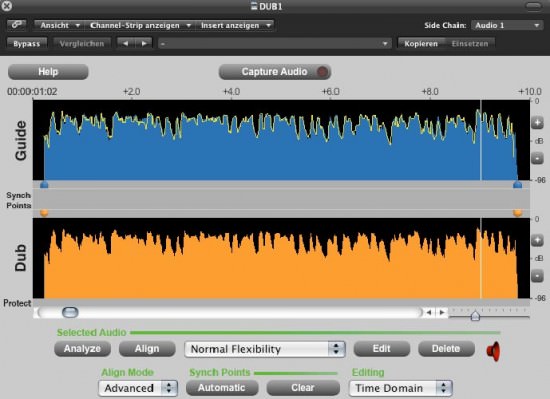Click the Kopieren button
550x399 pixels.
tap(421, 43)
